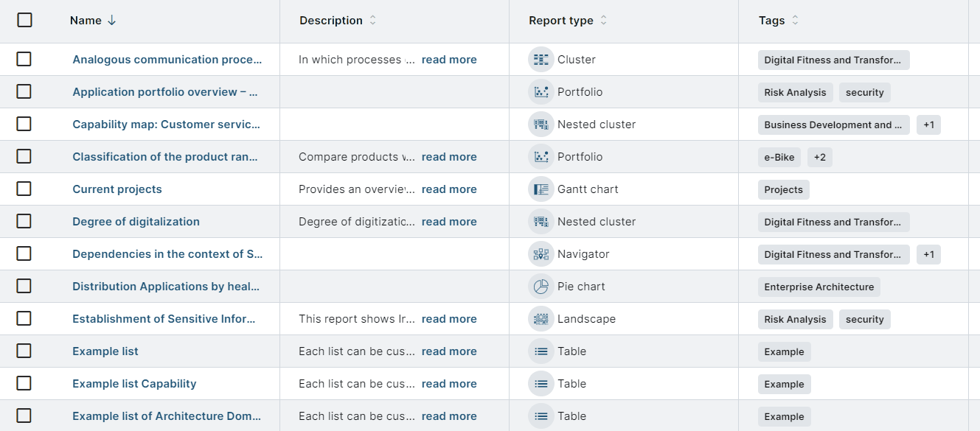The height and width of the screenshot is (431, 980).
Task: Sort the table by the Tags column
Action: coord(795,21)
